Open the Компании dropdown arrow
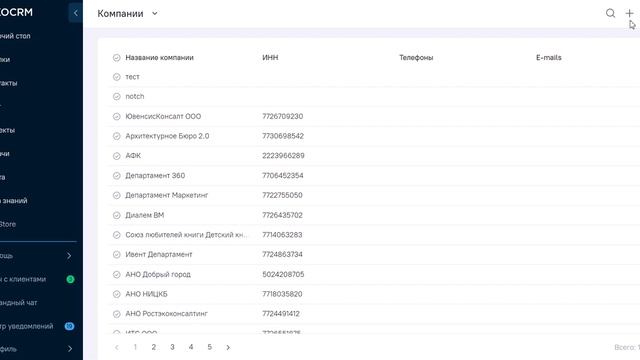 [155, 13]
